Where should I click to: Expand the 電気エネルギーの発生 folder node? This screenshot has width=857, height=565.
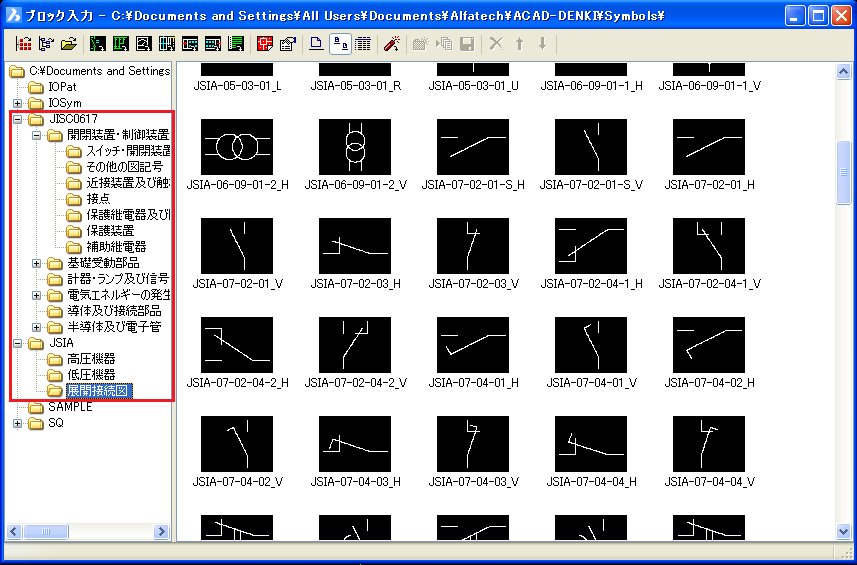(36, 295)
